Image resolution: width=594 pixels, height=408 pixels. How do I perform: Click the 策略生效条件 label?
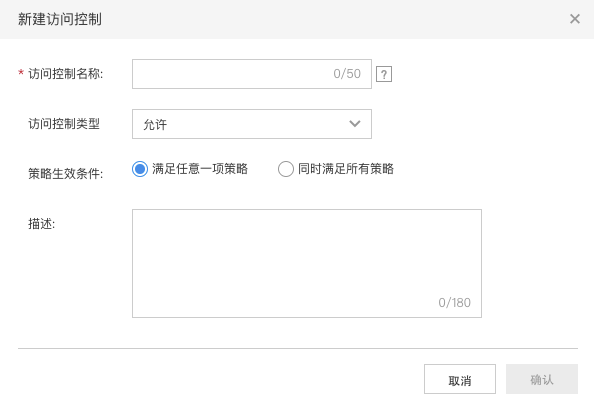[66, 174]
